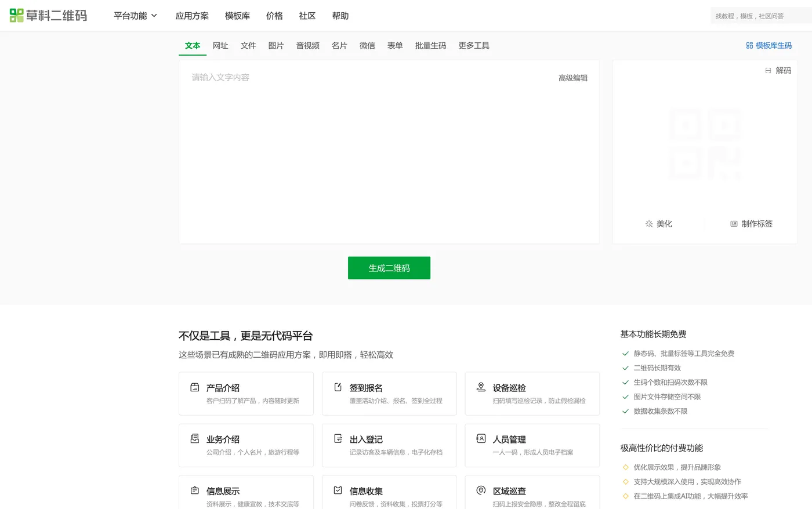Open the 区域巡查 card title
This screenshot has height=509, width=812.
point(509,491)
